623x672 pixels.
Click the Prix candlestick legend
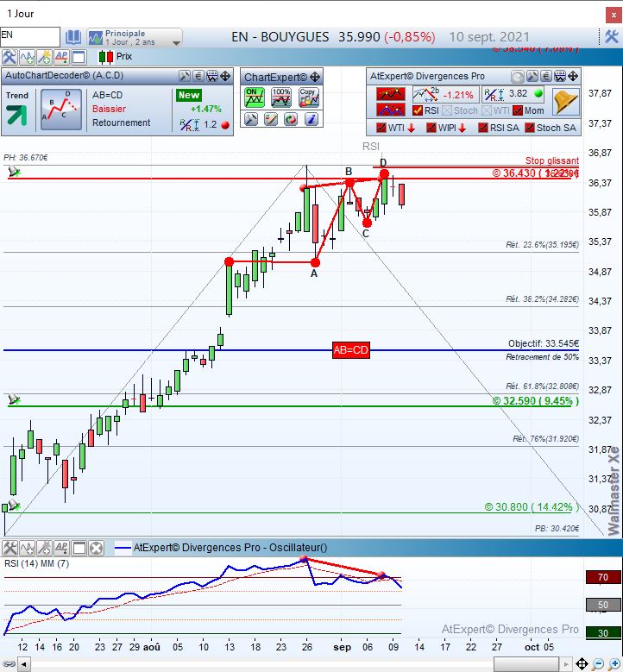pyautogui.click(x=115, y=57)
